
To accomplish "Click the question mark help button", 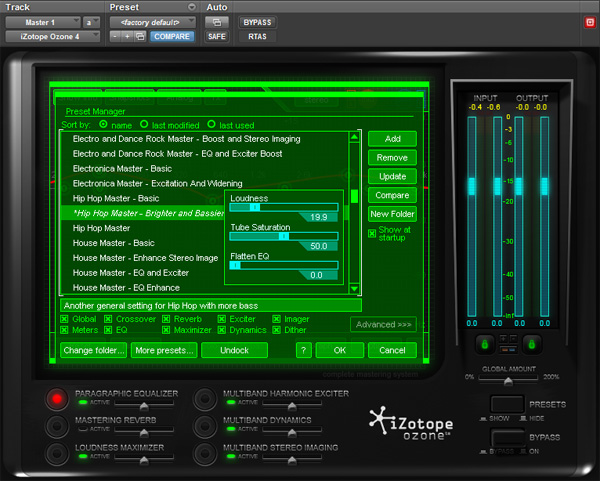I will point(303,350).
